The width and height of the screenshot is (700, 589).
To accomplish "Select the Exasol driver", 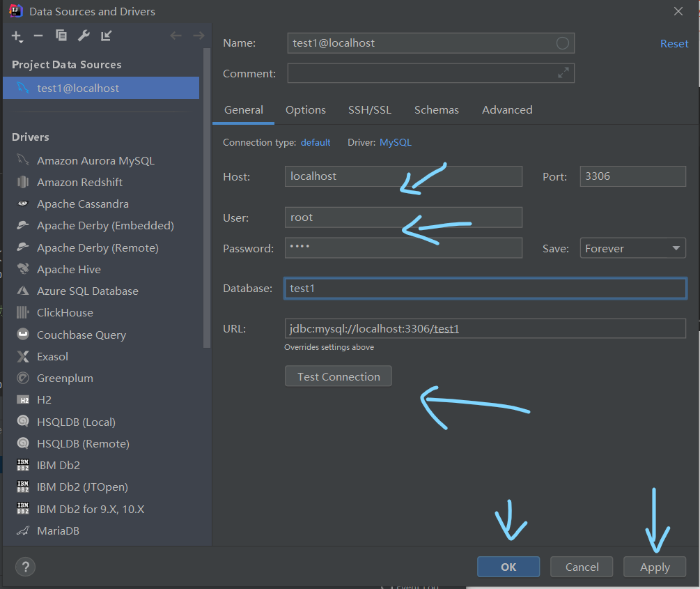I will [52, 357].
